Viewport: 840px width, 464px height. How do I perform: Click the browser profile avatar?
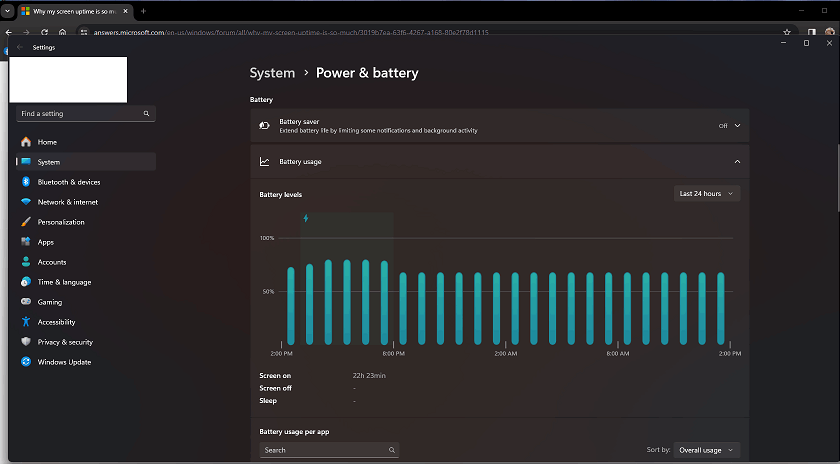coord(829,32)
